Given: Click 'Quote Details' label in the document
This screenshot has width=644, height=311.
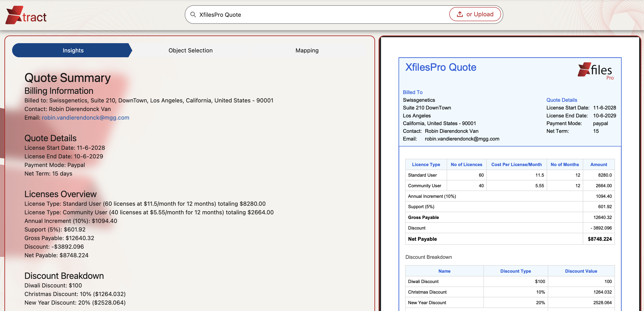Looking at the screenshot, I should [x=562, y=100].
